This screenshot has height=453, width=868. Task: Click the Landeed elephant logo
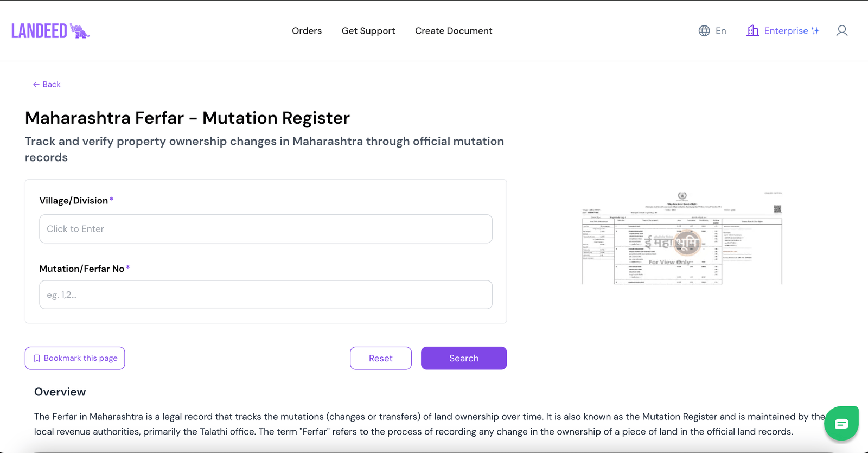point(80,30)
